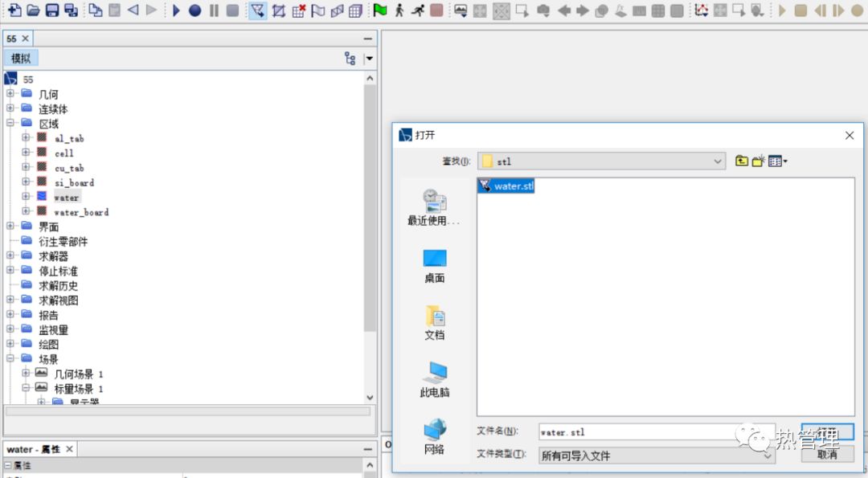Select the si_board region in tree

(74, 182)
